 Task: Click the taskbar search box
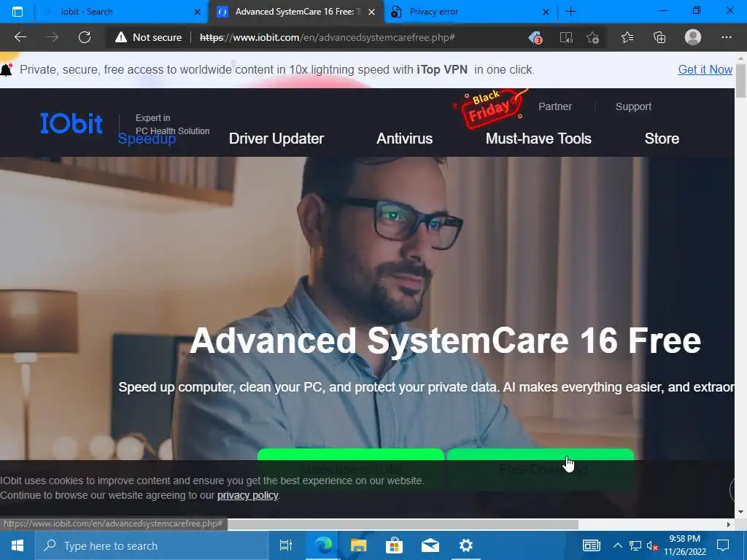coord(152,545)
